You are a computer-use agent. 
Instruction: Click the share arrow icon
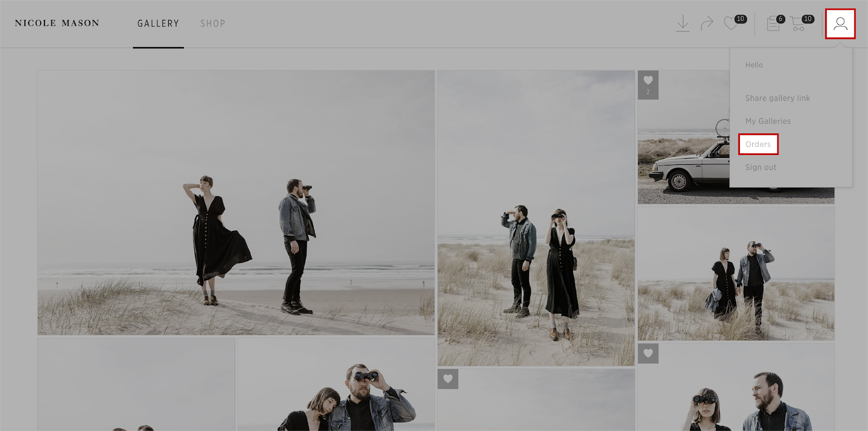[707, 23]
